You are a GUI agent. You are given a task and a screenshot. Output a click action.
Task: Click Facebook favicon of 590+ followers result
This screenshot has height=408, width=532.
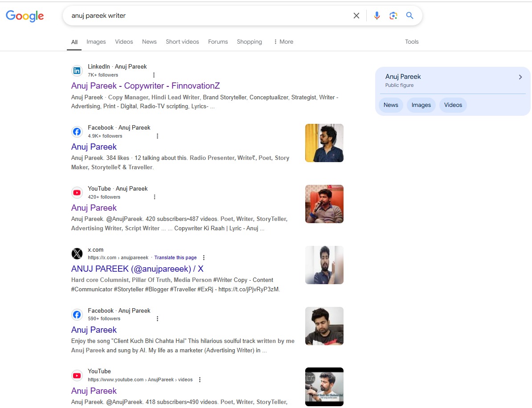[x=77, y=314]
